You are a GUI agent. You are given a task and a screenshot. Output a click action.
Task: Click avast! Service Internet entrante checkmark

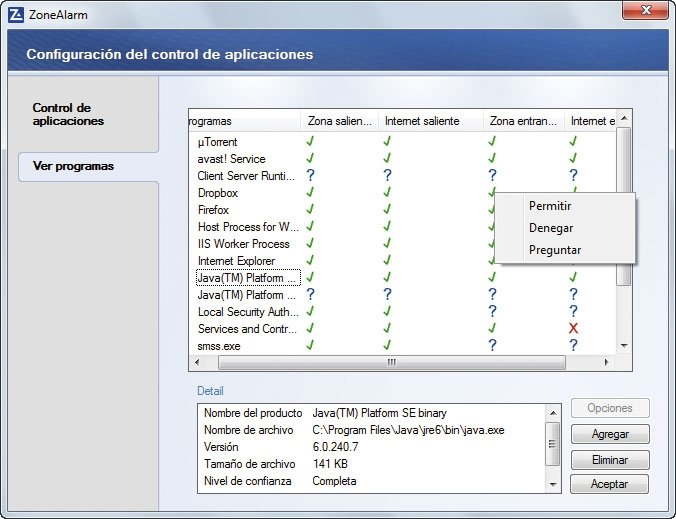tap(573, 158)
